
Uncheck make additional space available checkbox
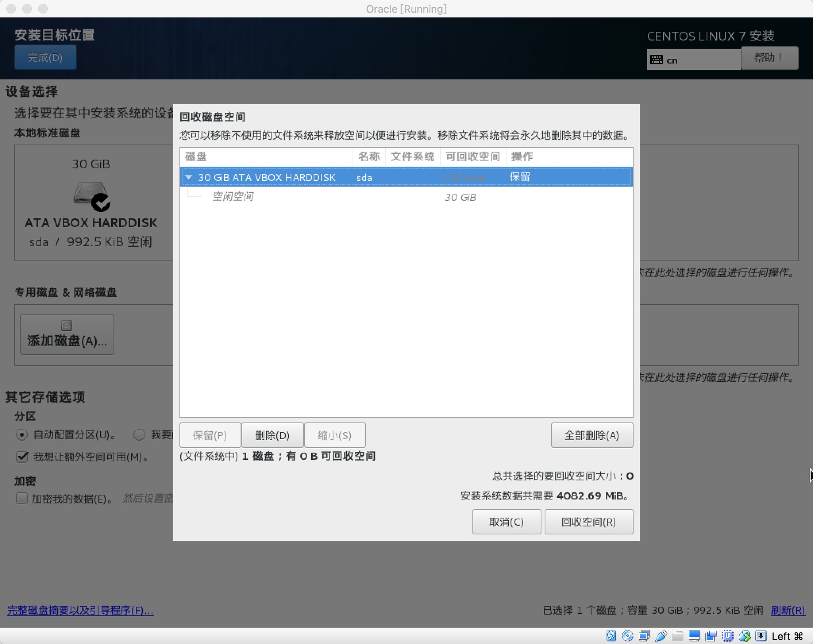(22, 457)
